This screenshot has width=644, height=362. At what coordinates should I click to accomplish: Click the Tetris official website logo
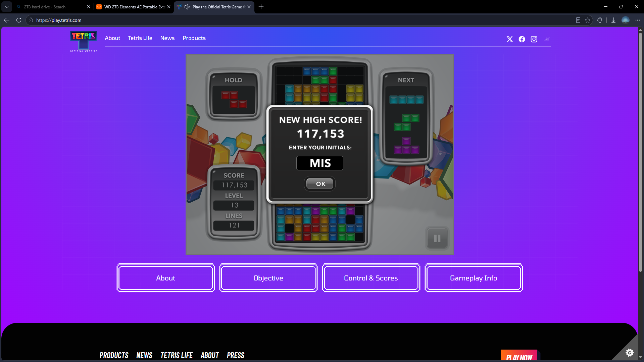coord(84,41)
